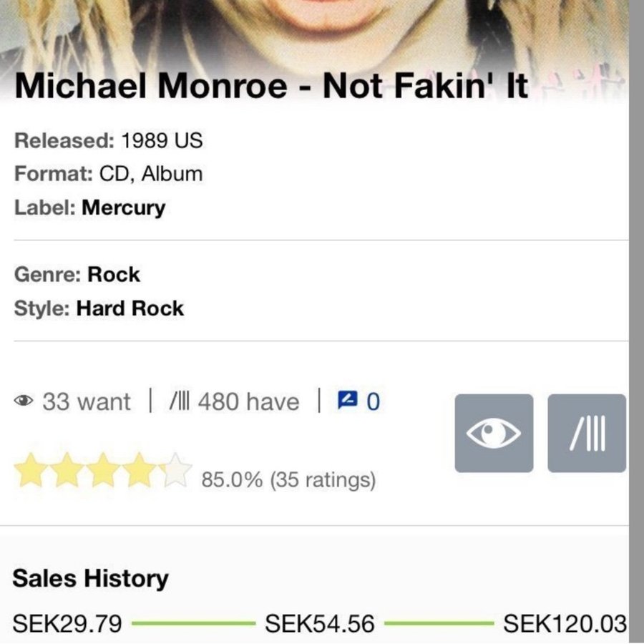Open the Rock genre link

[x=114, y=274]
